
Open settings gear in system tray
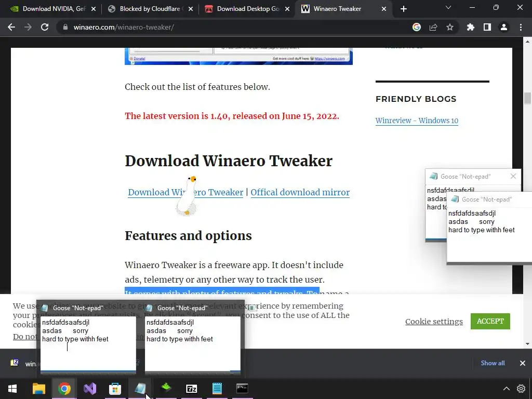coord(521,389)
